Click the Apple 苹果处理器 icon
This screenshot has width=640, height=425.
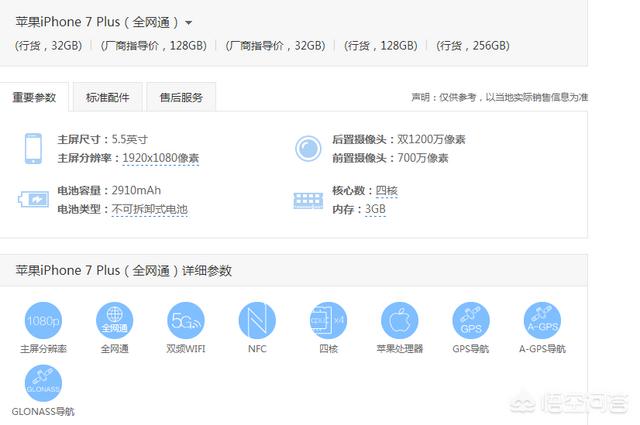pos(400,320)
